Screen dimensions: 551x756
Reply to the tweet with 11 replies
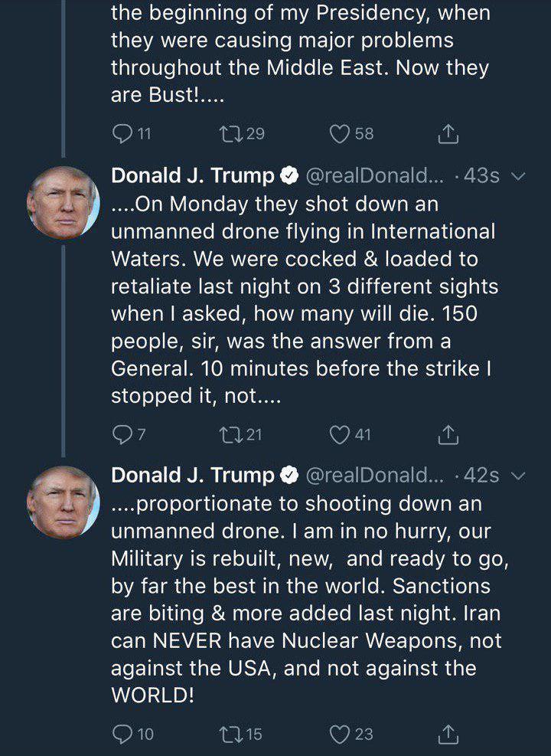tap(122, 134)
